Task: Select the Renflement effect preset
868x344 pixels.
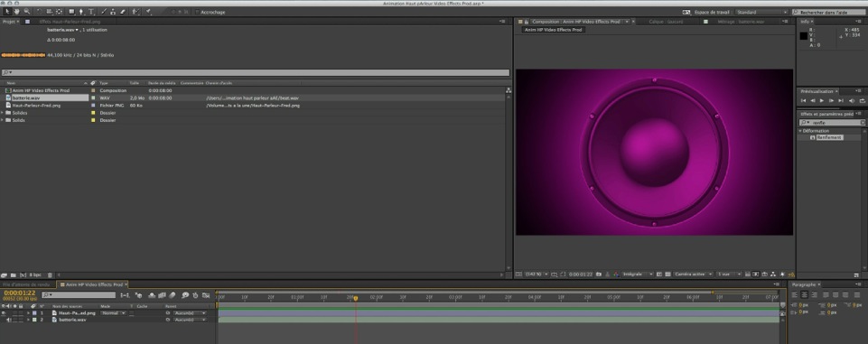Action: click(x=830, y=137)
